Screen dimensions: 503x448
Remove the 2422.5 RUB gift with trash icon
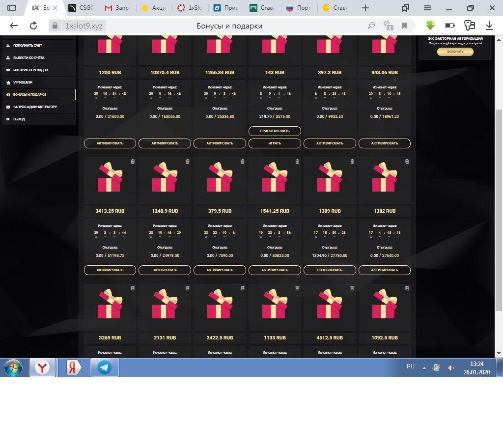coord(243,288)
